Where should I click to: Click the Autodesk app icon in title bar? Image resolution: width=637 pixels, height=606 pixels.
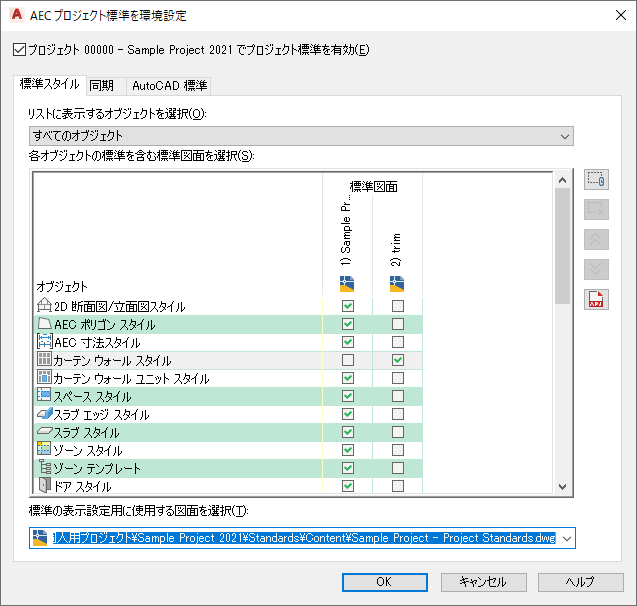tap(17, 15)
